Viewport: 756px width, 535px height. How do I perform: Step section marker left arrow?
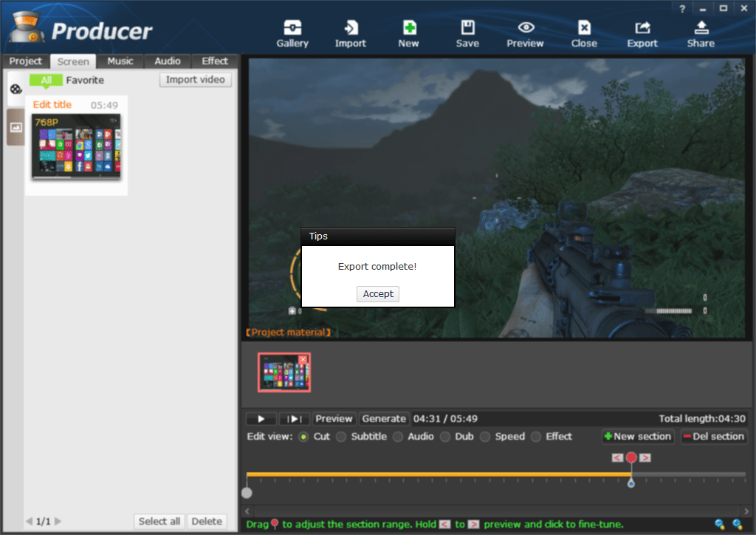pyautogui.click(x=617, y=458)
